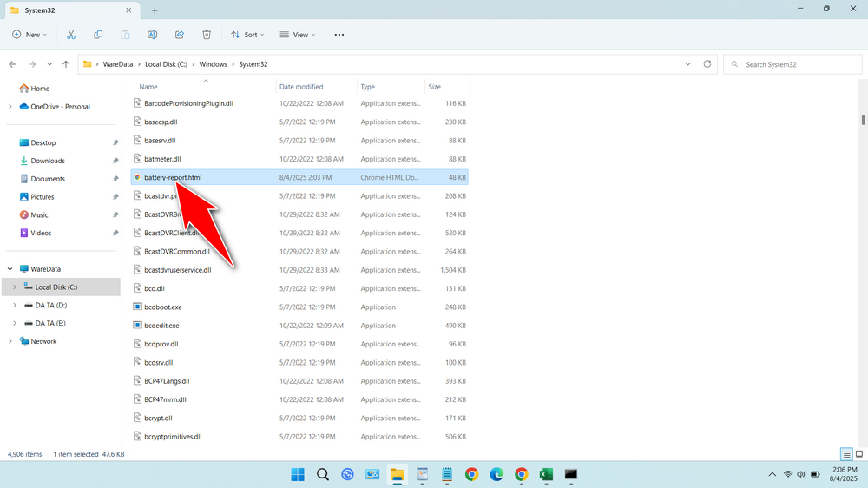Select the bcdboot.exe file
The width and height of the screenshot is (868, 488).
pyautogui.click(x=299, y=307)
